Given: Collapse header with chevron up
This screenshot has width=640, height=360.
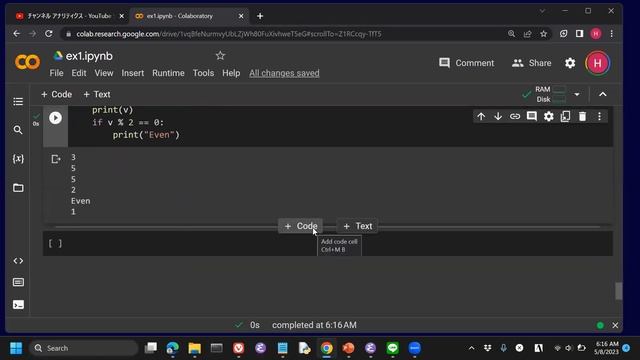Looking at the screenshot, I should tap(602, 94).
